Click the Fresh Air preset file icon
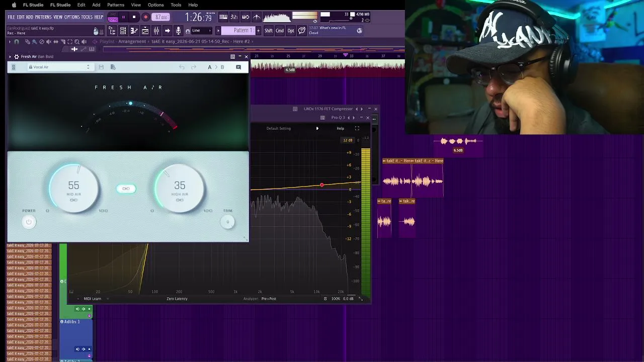Image resolution: width=644 pixels, height=362 pixels. 113,67
